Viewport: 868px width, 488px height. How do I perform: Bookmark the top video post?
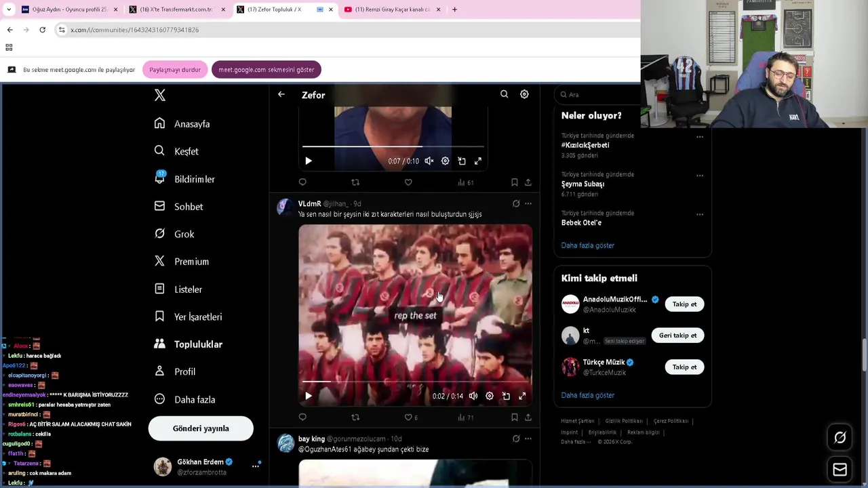click(514, 182)
